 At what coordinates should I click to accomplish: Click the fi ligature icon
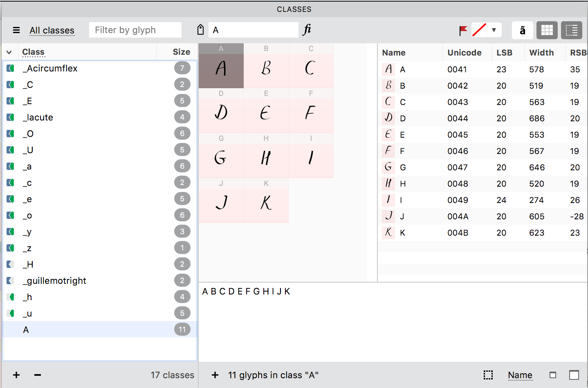[x=307, y=30]
